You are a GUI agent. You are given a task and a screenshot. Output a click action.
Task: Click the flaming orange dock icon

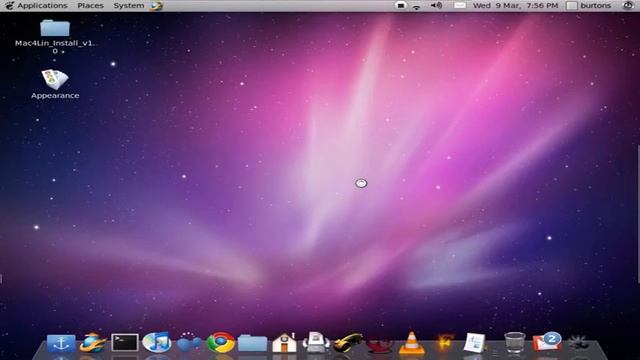click(x=444, y=342)
